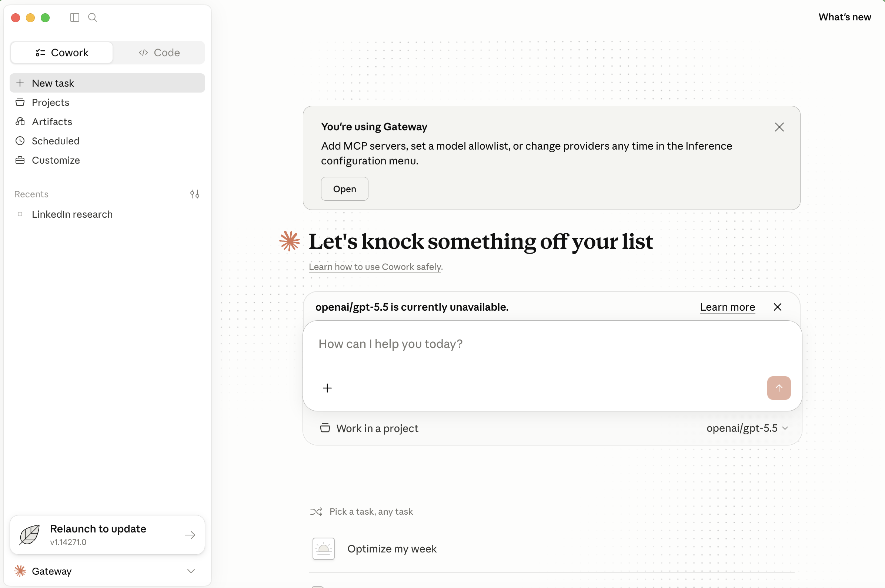Click Relaunch to update card
This screenshot has height=588, width=885.
click(107, 535)
